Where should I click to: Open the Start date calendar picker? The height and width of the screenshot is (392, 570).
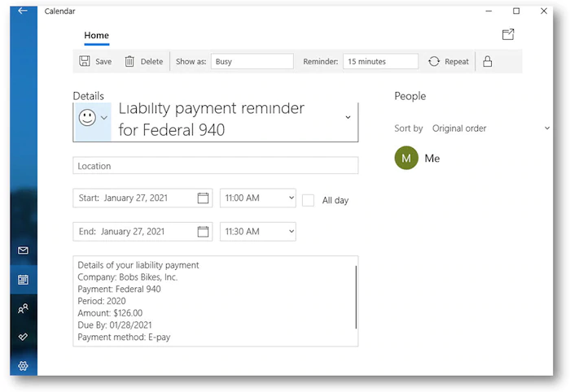click(x=203, y=198)
